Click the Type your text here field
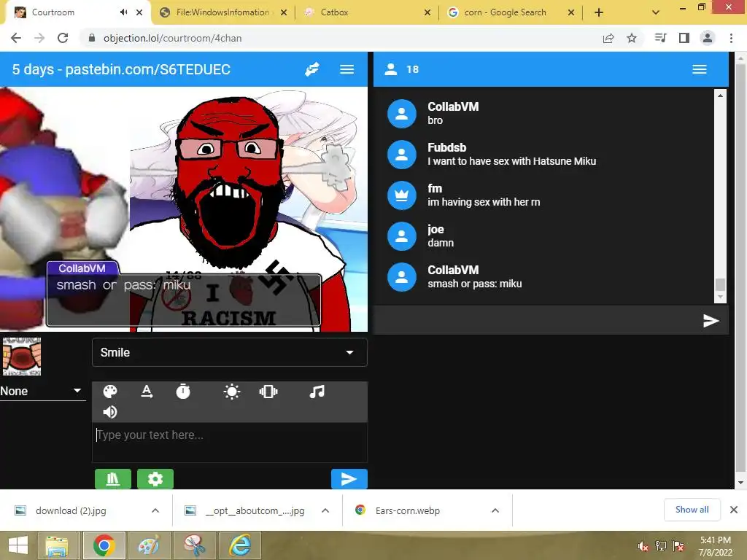The image size is (747, 560). 230,442
